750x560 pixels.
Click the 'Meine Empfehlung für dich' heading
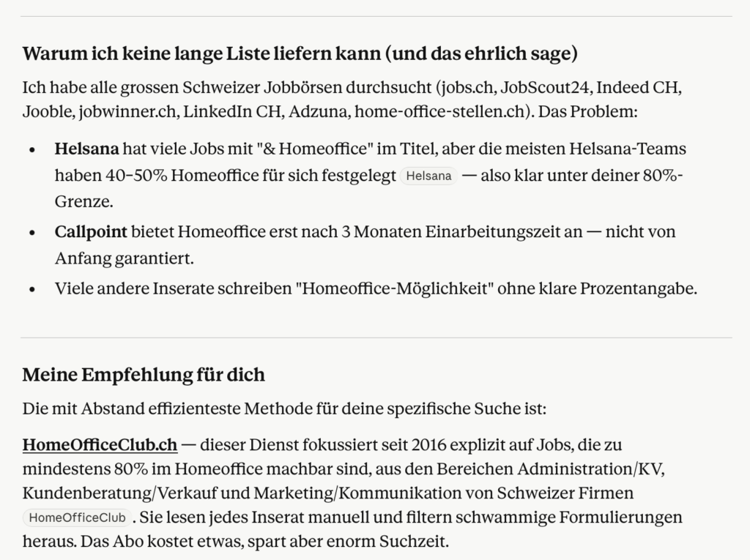click(x=143, y=375)
